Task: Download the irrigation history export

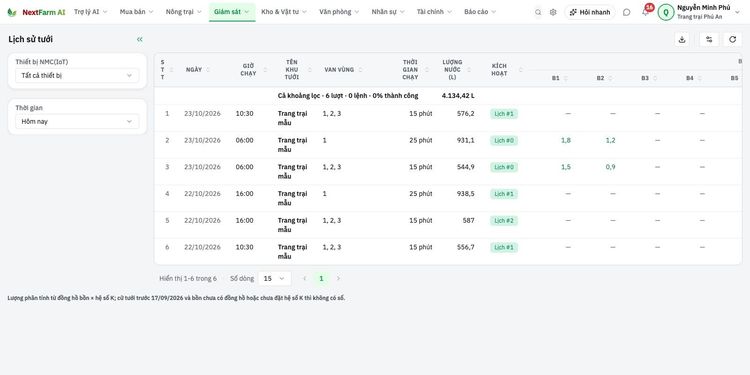Action: point(682,40)
